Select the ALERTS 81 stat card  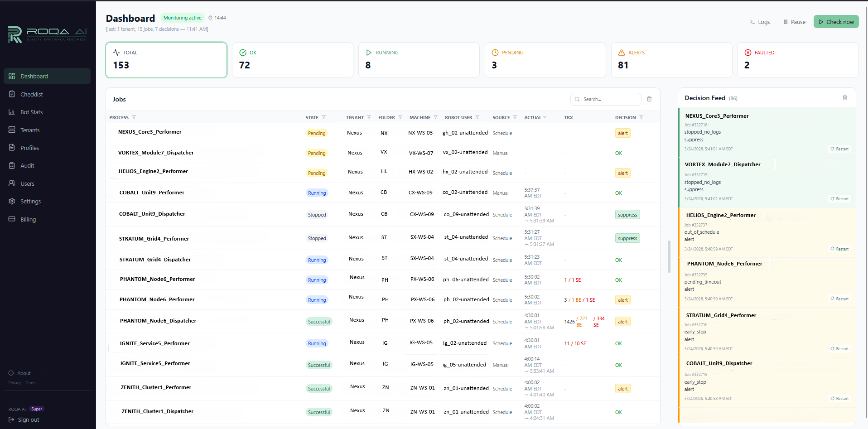click(x=671, y=60)
